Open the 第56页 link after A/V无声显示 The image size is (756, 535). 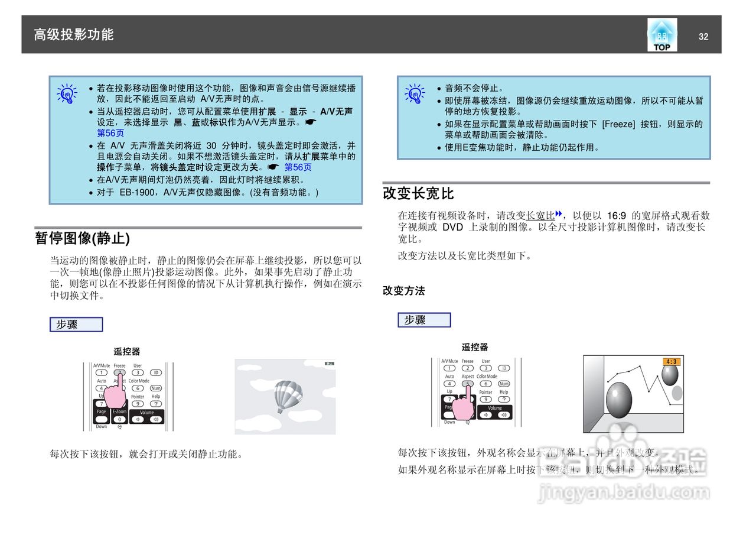point(110,134)
